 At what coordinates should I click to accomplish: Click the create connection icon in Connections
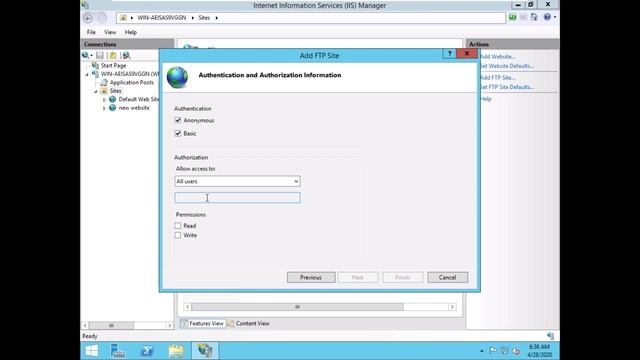pos(86,56)
